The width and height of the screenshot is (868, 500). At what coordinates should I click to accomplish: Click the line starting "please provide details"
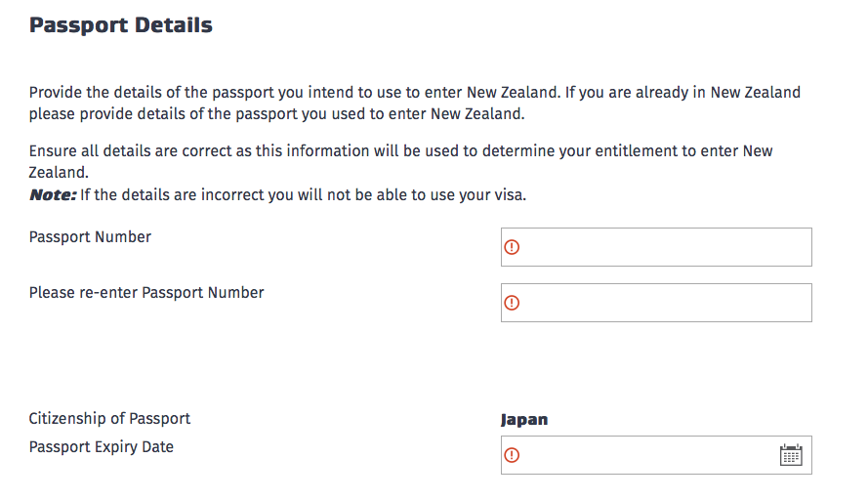276,114
